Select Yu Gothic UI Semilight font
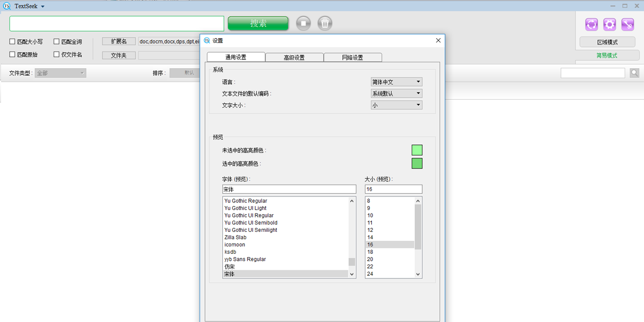This screenshot has height=322, width=644. [286, 230]
